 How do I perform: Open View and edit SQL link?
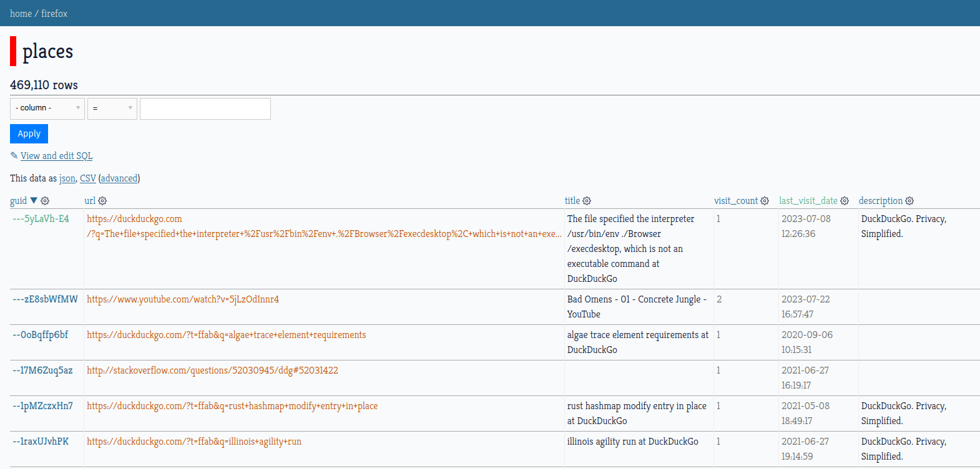56,156
